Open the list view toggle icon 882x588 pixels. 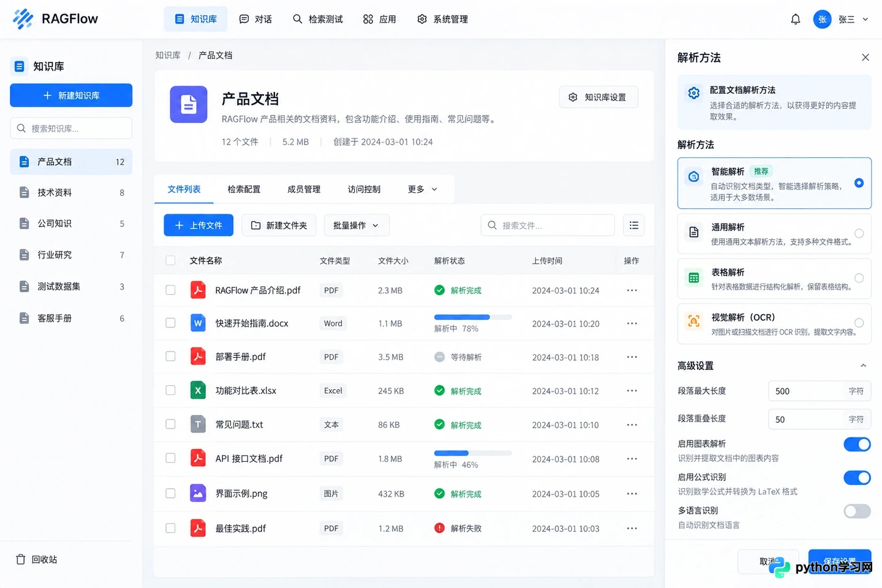(634, 225)
